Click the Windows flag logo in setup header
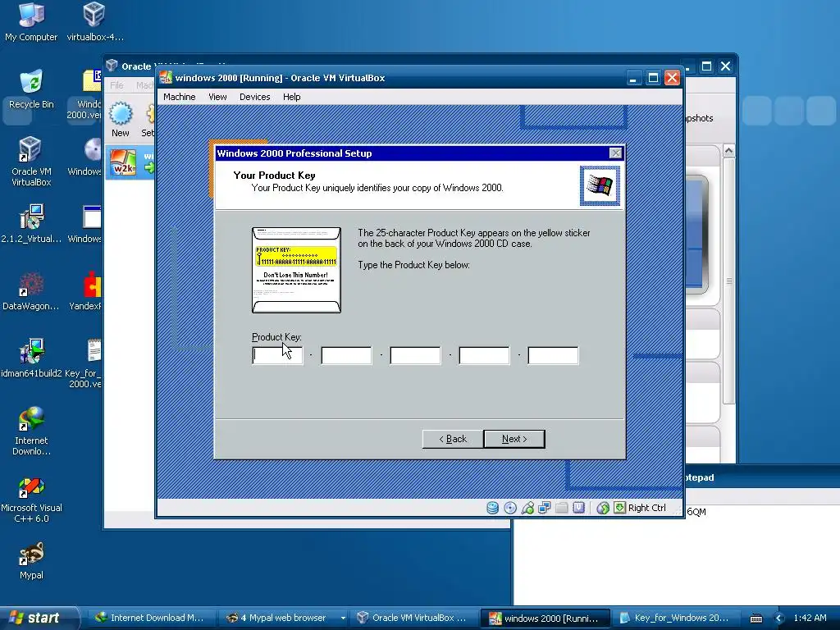Viewport: 840px width, 630px height. (600, 186)
